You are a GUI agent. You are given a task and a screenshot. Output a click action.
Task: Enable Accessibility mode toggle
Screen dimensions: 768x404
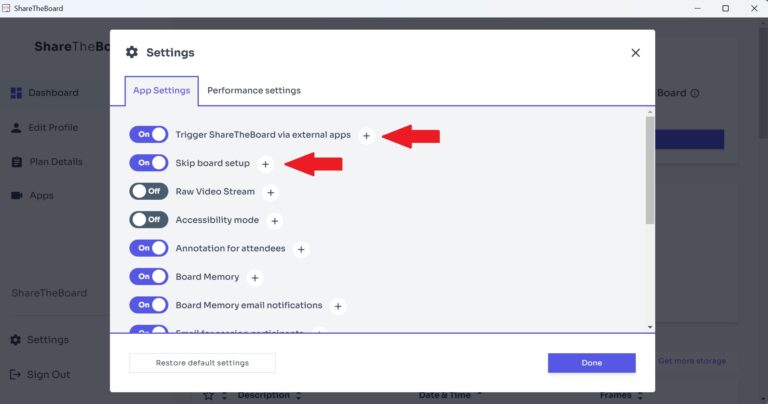coord(148,219)
